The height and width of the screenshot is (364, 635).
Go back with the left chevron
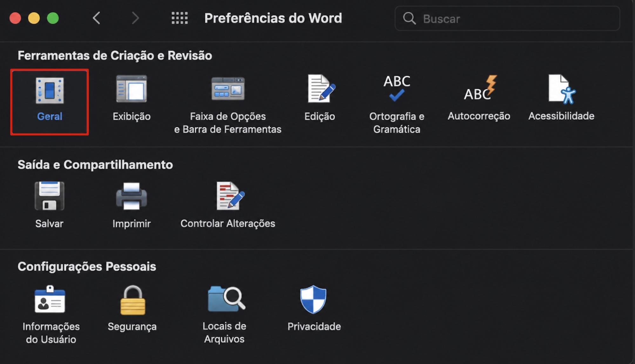point(97,18)
